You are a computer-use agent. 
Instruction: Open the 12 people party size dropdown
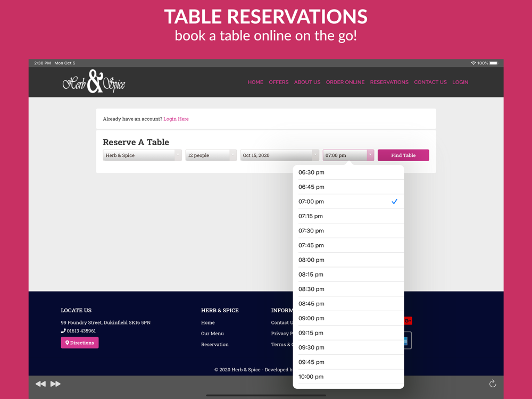coord(211,155)
